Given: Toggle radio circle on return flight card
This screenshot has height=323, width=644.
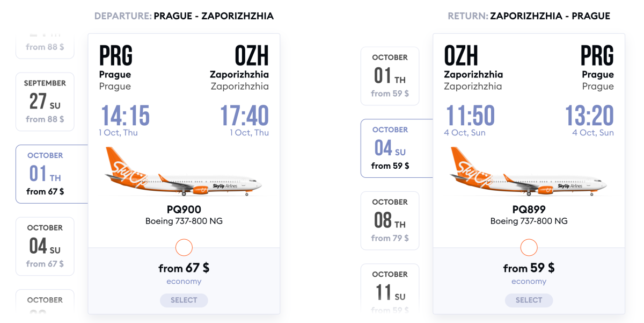Looking at the screenshot, I should 529,248.
